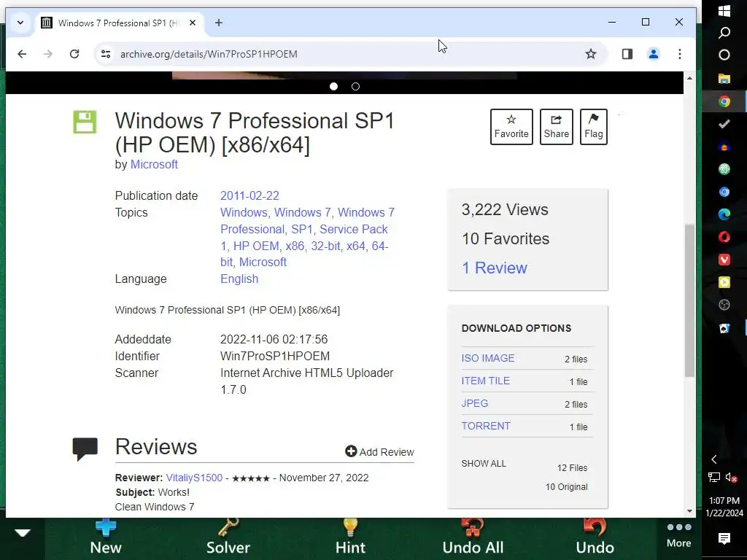Click the Reviews speech bubble icon
Viewport: 747px width, 560px height.
click(85, 448)
